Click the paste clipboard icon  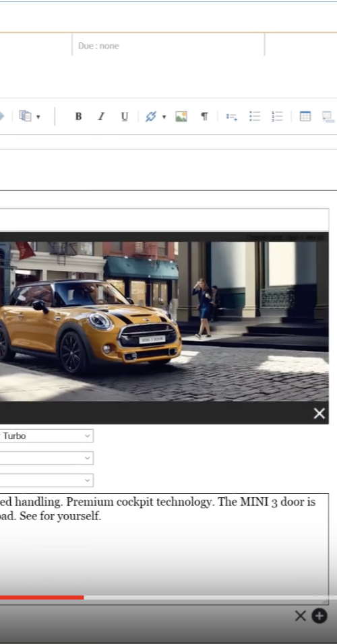coord(26,117)
